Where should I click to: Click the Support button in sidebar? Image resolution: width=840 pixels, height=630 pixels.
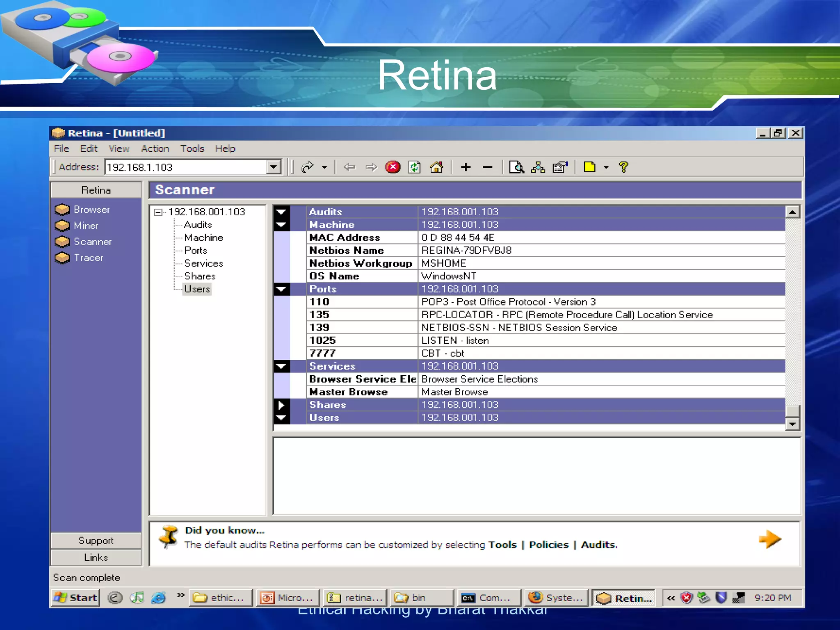click(x=96, y=541)
